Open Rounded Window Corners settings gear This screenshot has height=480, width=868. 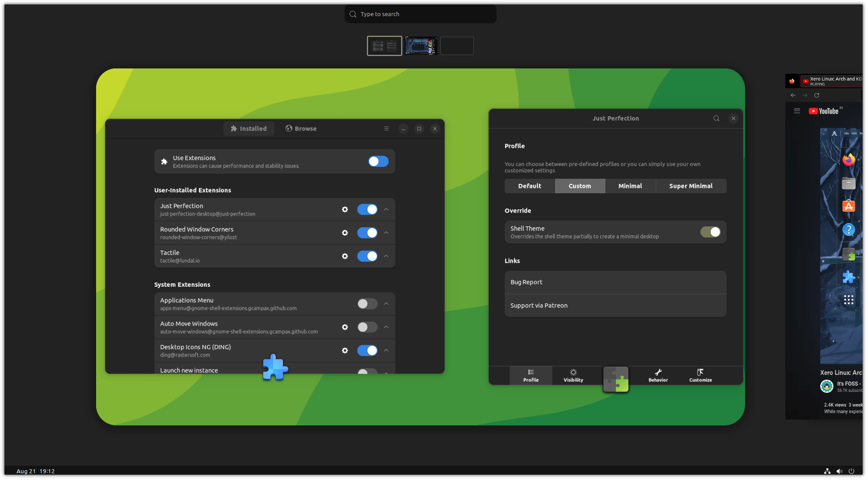(345, 233)
